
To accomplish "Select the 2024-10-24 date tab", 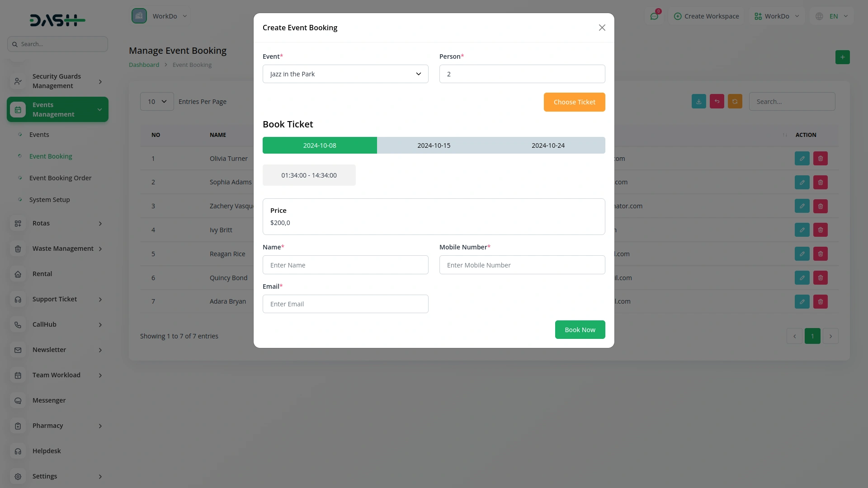I will point(548,145).
